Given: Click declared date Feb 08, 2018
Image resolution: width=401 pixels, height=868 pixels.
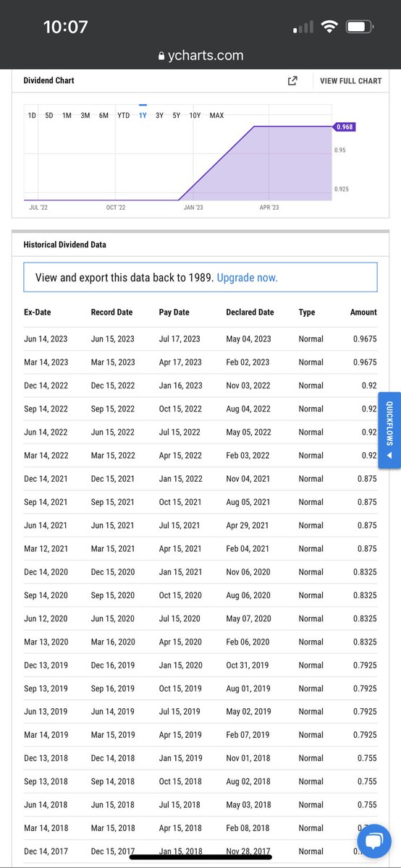Looking at the screenshot, I should pyautogui.click(x=248, y=828).
